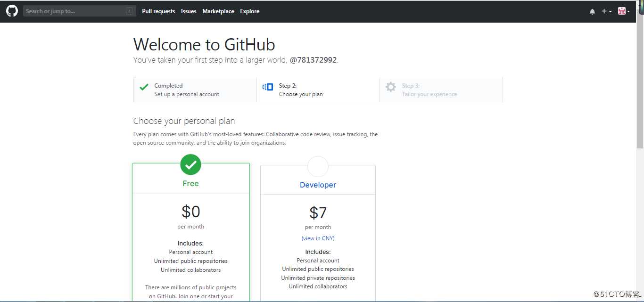Expand the plus create-new dropdown
This screenshot has width=644, height=302.
pyautogui.click(x=606, y=11)
